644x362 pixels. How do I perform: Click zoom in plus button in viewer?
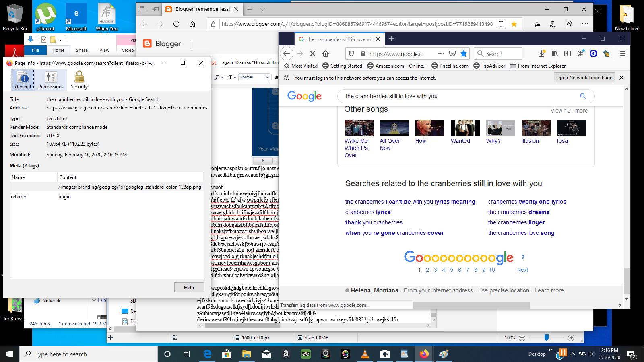click(x=571, y=337)
